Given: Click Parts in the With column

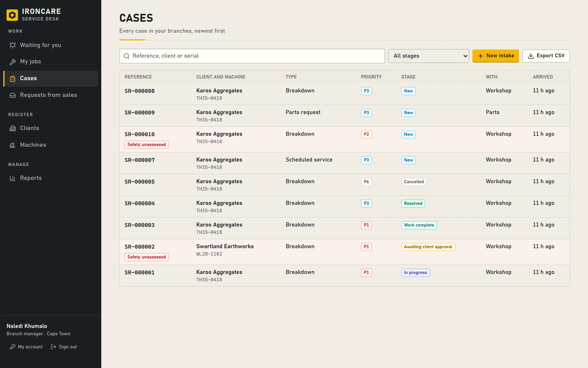Looking at the screenshot, I should tap(492, 112).
